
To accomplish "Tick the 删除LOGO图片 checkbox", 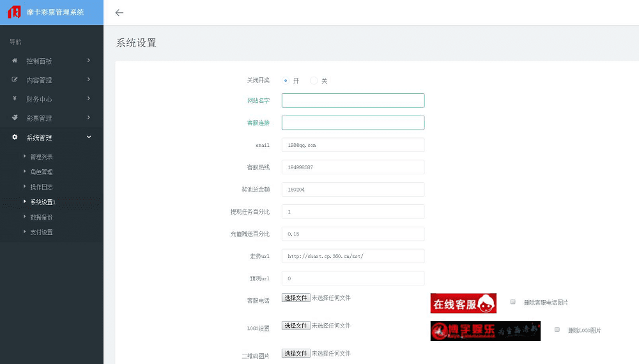I will tap(557, 330).
